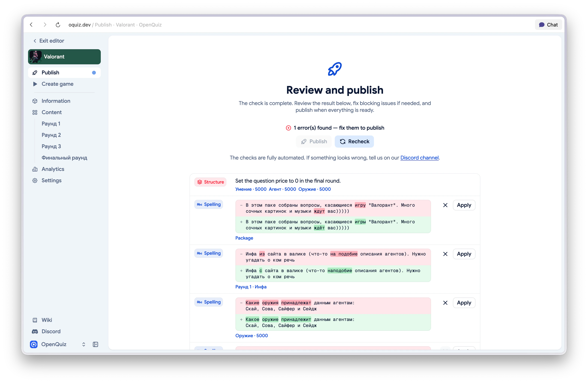Click the Structure error tag
588x383 pixels.
coord(210,182)
